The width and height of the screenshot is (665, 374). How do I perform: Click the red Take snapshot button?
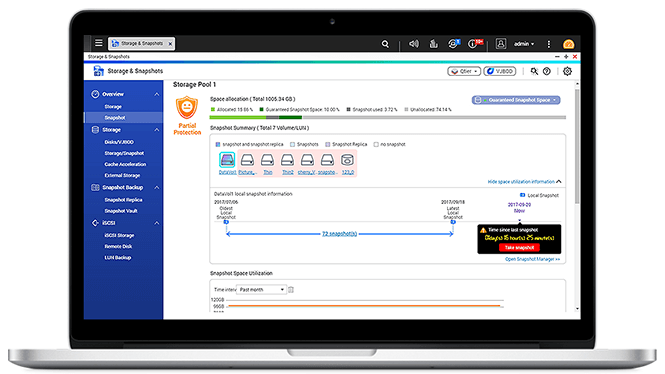[520, 247]
